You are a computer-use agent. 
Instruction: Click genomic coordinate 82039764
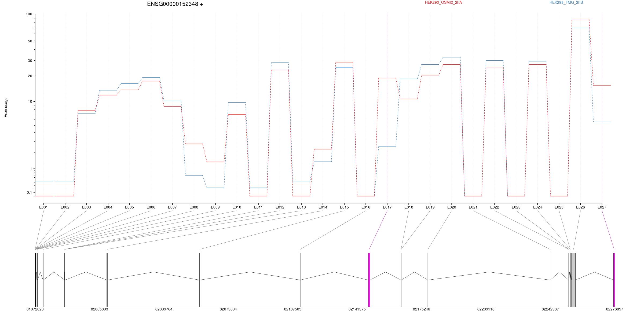tap(164, 309)
